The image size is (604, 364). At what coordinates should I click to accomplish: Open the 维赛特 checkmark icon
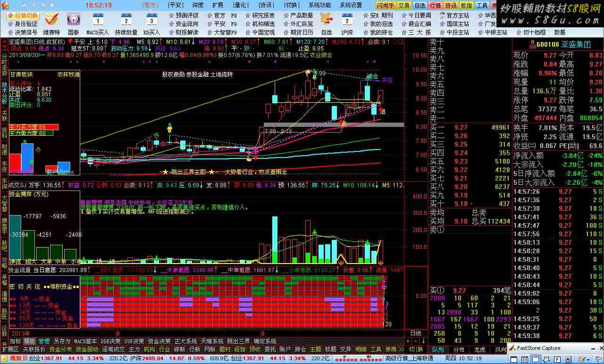pos(51,19)
